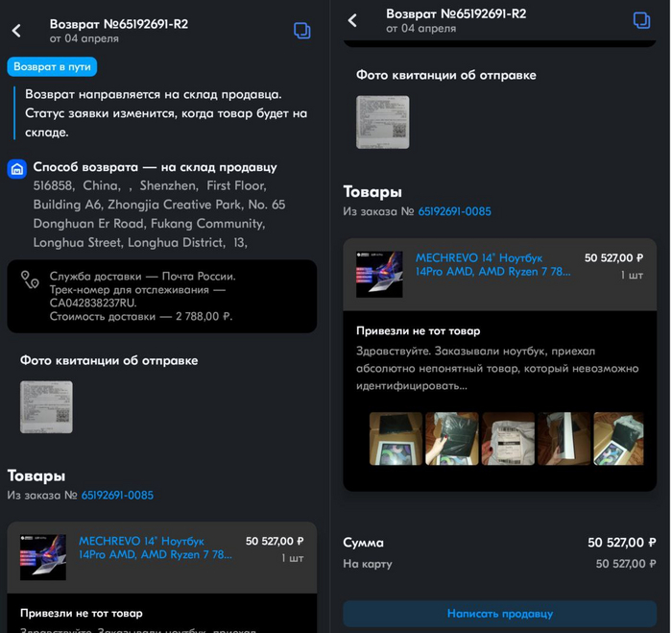This screenshot has width=672, height=633.
Task: Copy return number on right screen
Action: point(641,20)
